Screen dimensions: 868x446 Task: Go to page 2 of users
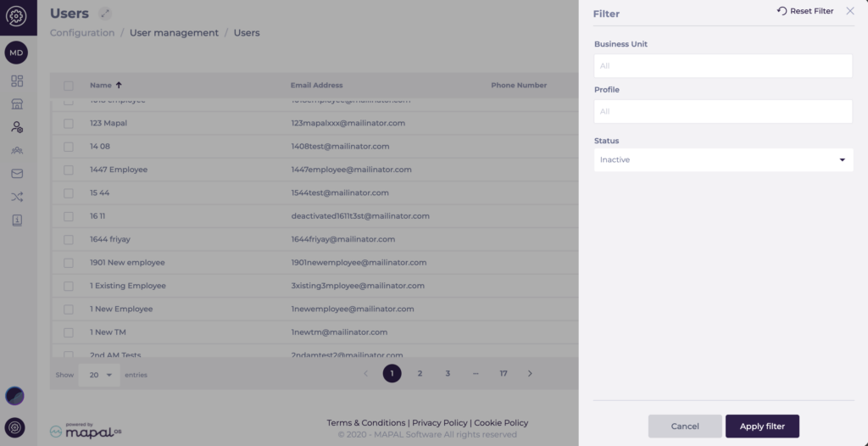click(420, 373)
